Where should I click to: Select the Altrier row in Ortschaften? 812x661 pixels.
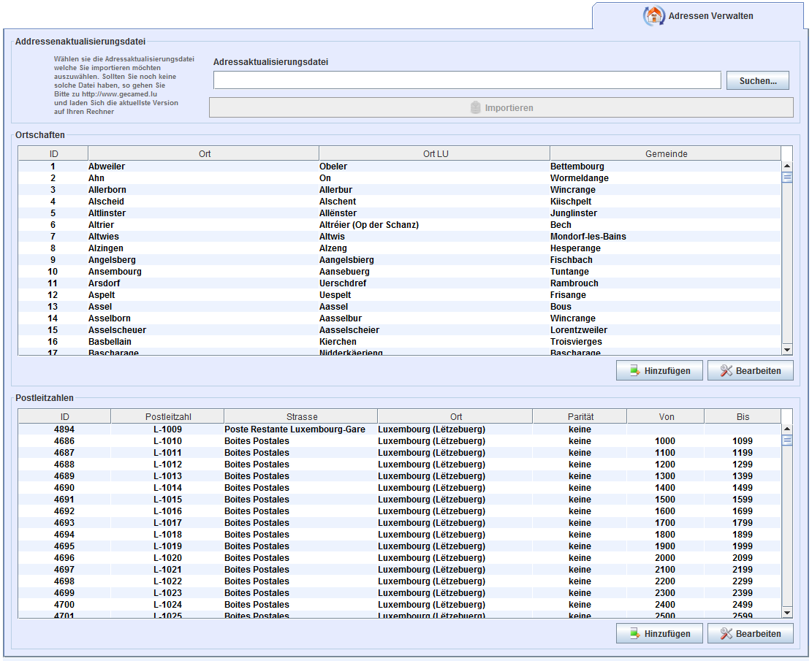(203, 225)
